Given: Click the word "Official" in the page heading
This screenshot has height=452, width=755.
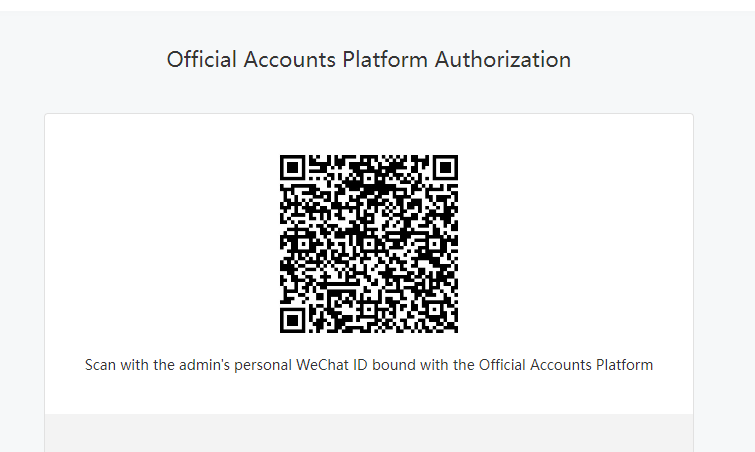Looking at the screenshot, I should pyautogui.click(x=202, y=59).
